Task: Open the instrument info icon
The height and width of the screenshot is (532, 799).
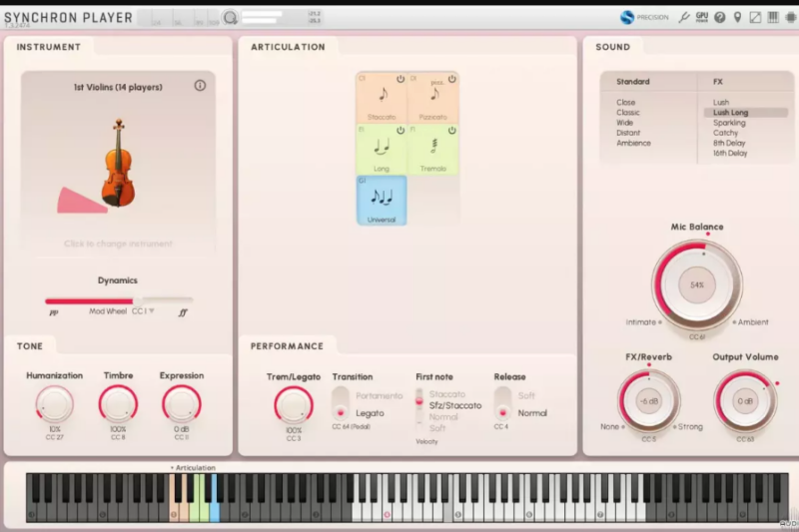Action: tap(200, 86)
